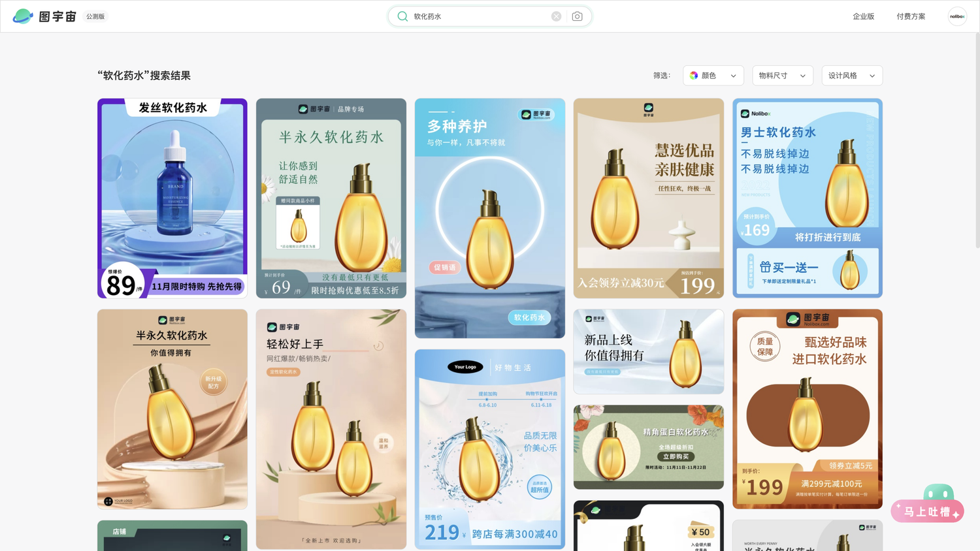Open the 甄选好品味 进口软化药水 template

[x=808, y=409]
